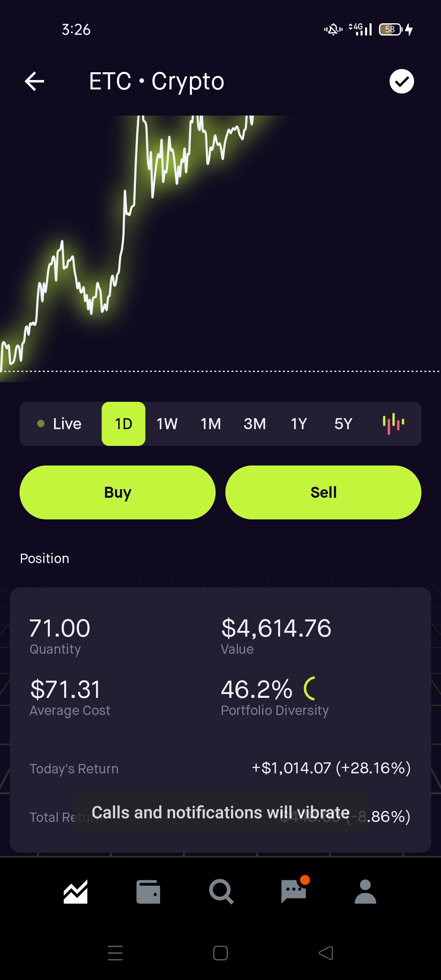Select the 1Y time range
This screenshot has width=441, height=980.
point(299,424)
